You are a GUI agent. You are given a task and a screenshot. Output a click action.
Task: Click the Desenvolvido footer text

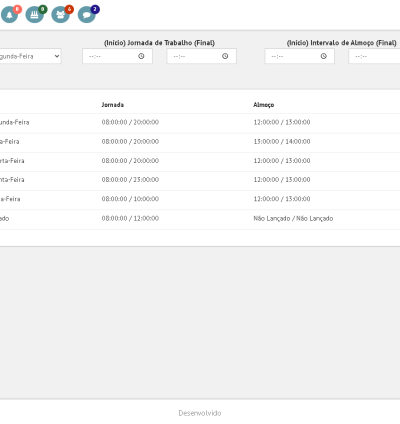200,413
